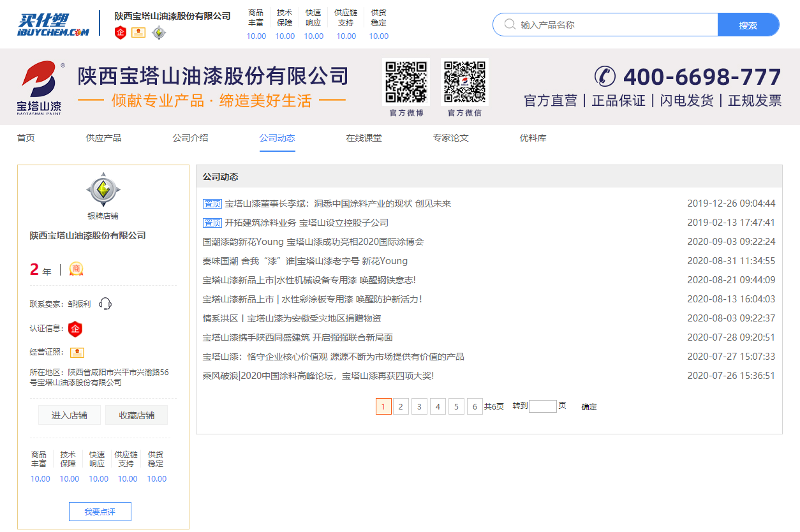This screenshot has width=800, height=532.
Task: Click the 我要点评 button
Action: 100,512
